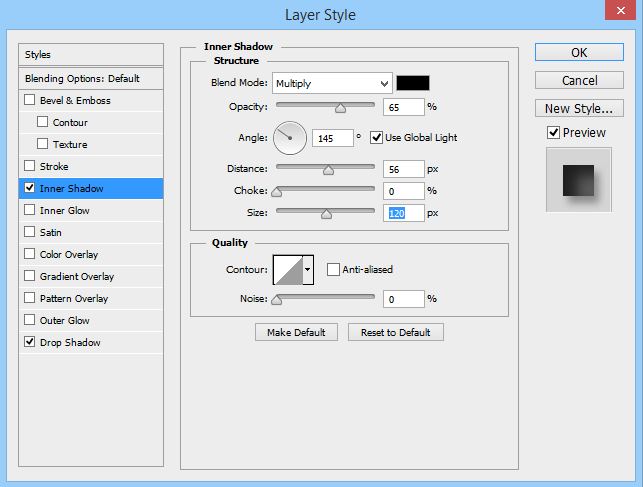Screen dimensions: 643x487
Task: Select Blending Options: Default
Action: tap(91, 78)
